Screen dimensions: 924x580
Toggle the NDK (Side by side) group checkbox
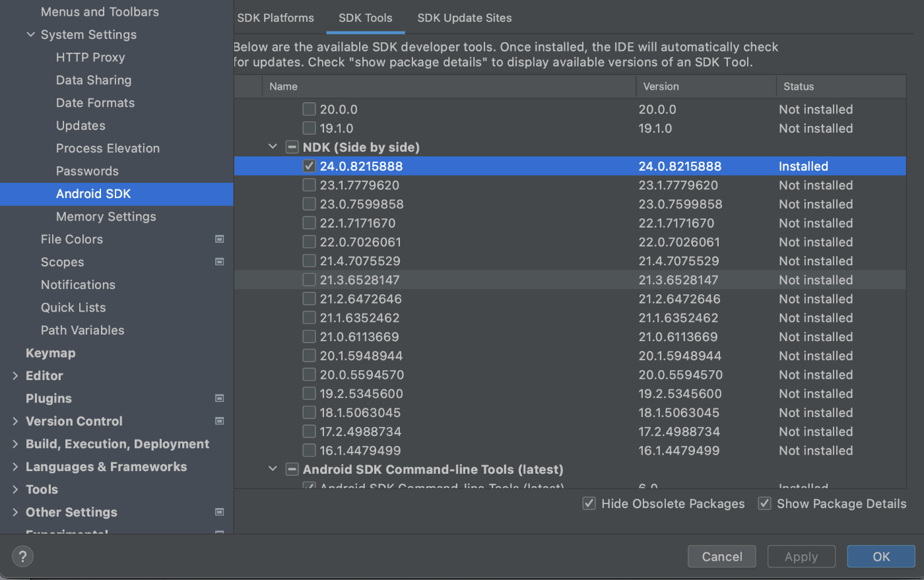click(x=292, y=147)
